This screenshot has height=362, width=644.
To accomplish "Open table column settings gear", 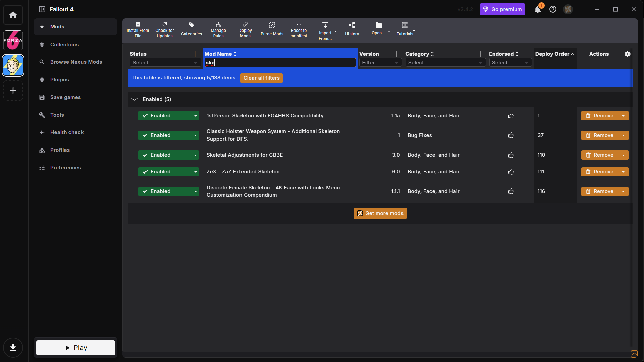I will pos(628,54).
